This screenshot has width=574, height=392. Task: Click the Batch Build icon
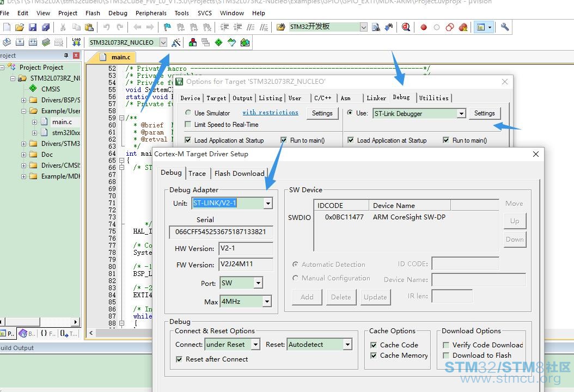pyautogui.click(x=46, y=42)
